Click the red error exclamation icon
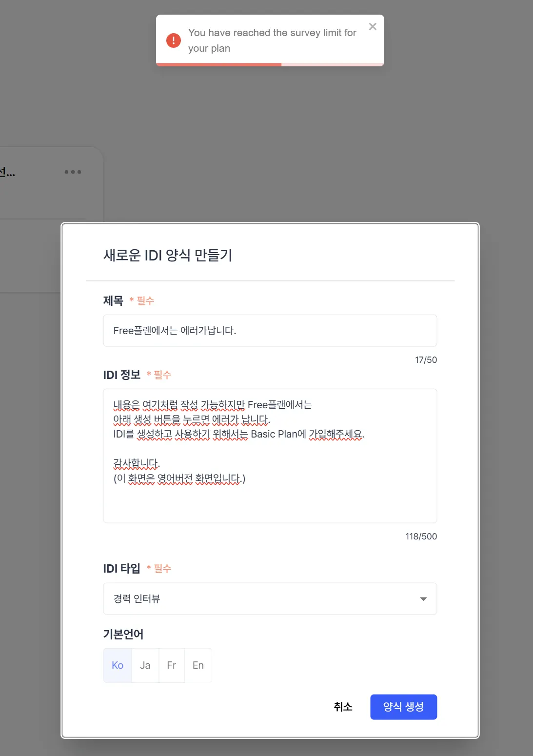Screen dimensions: 533x756 [174, 40]
